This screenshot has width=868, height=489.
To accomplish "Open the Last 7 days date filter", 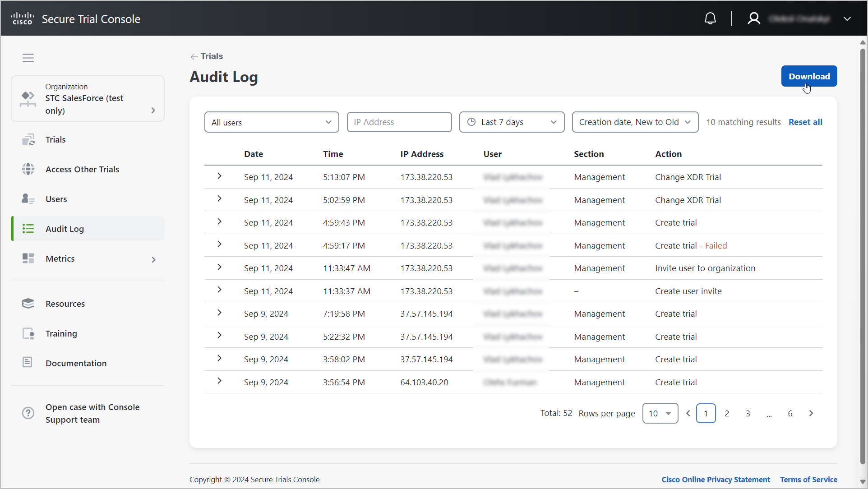I will (x=512, y=122).
